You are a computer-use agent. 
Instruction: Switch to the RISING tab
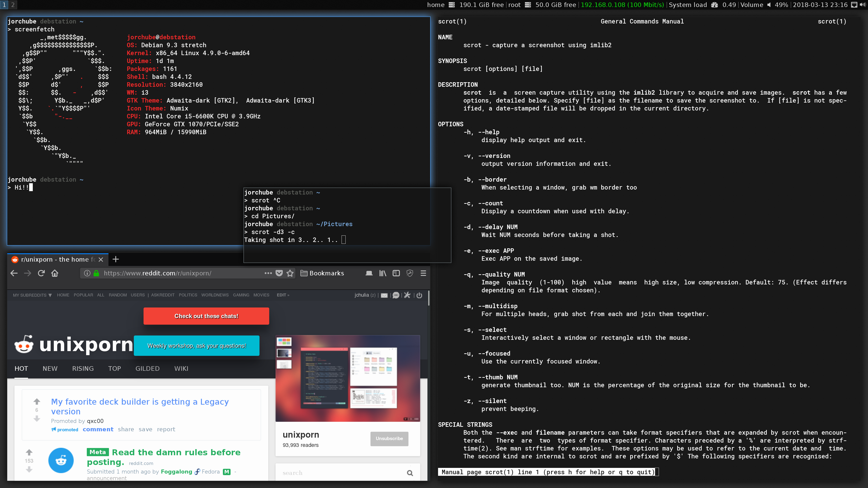[83, 368]
